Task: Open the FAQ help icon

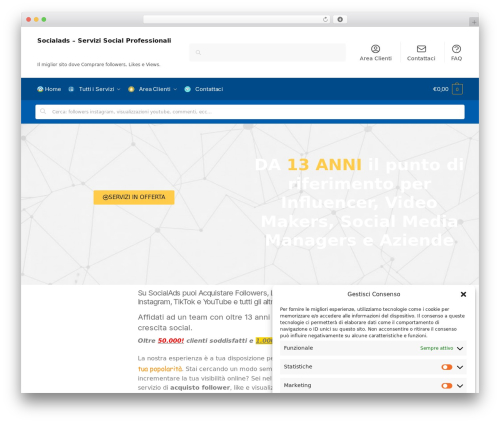Action: tap(456, 49)
